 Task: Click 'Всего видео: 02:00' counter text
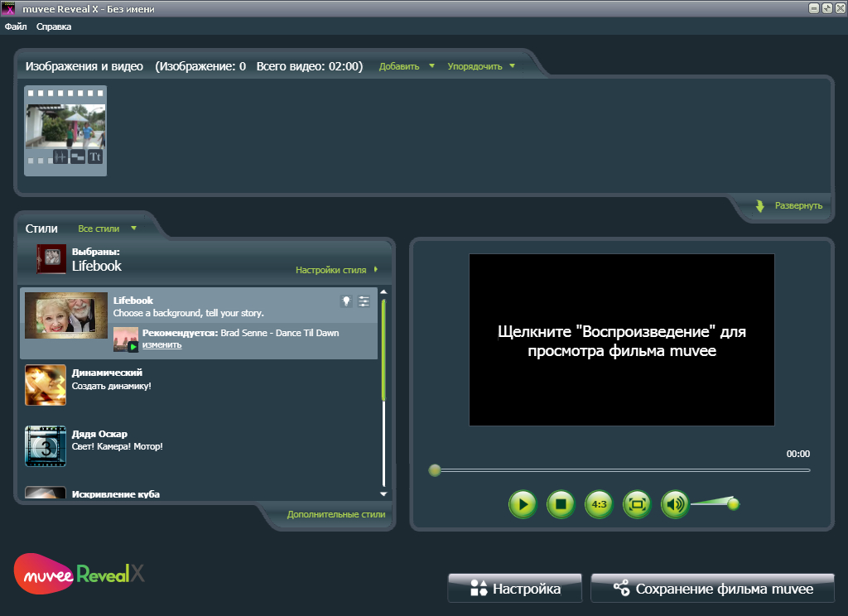(308, 66)
